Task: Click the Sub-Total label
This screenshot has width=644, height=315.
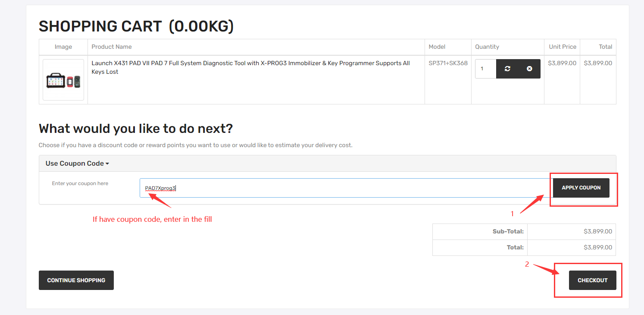Action: (508, 231)
